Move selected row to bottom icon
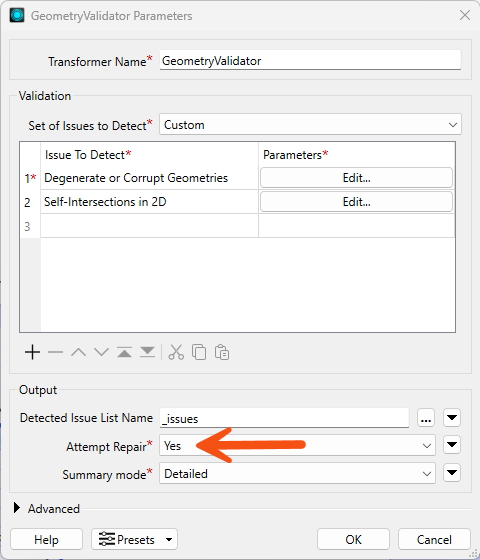Screen dimensions: 480x560 pyautogui.click(x=148, y=352)
